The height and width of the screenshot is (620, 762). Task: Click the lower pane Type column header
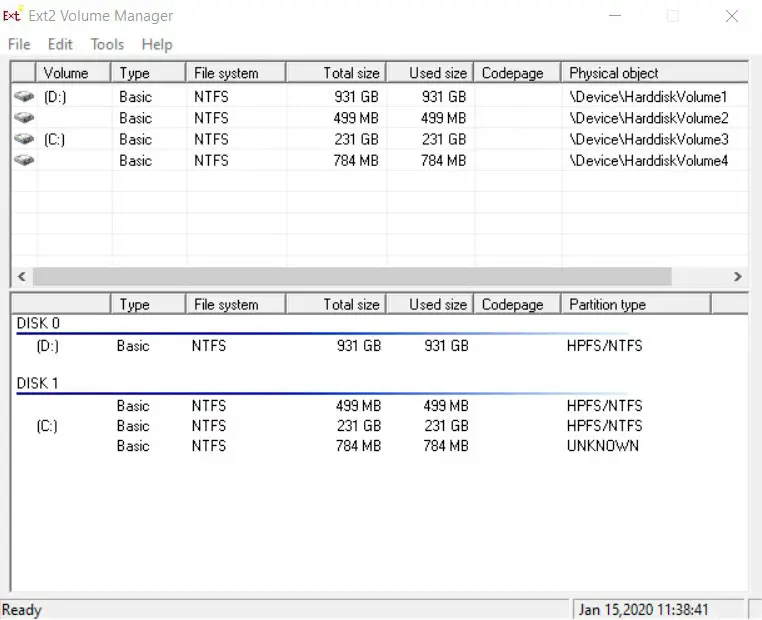point(149,304)
